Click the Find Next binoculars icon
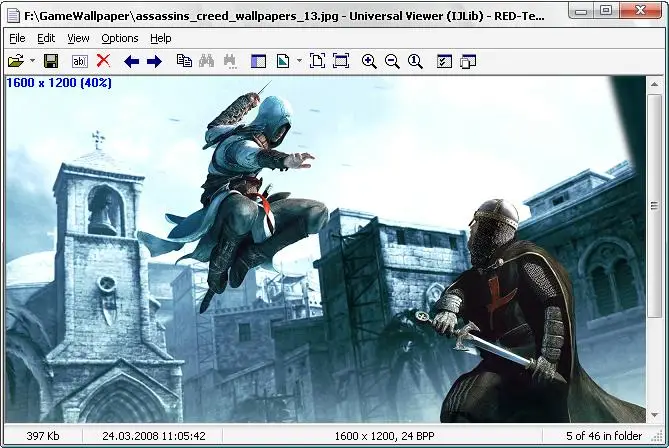 [x=230, y=61]
